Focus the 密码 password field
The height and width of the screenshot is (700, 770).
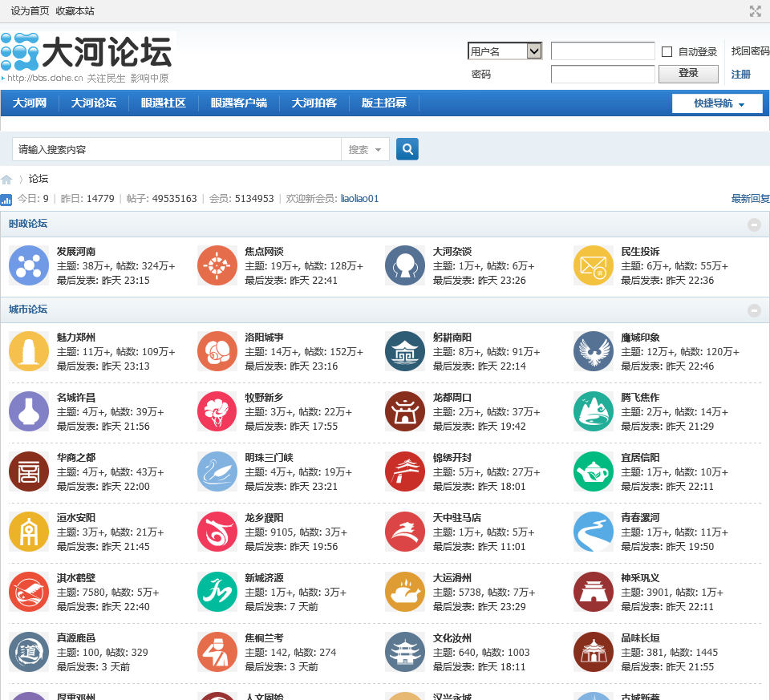point(602,74)
